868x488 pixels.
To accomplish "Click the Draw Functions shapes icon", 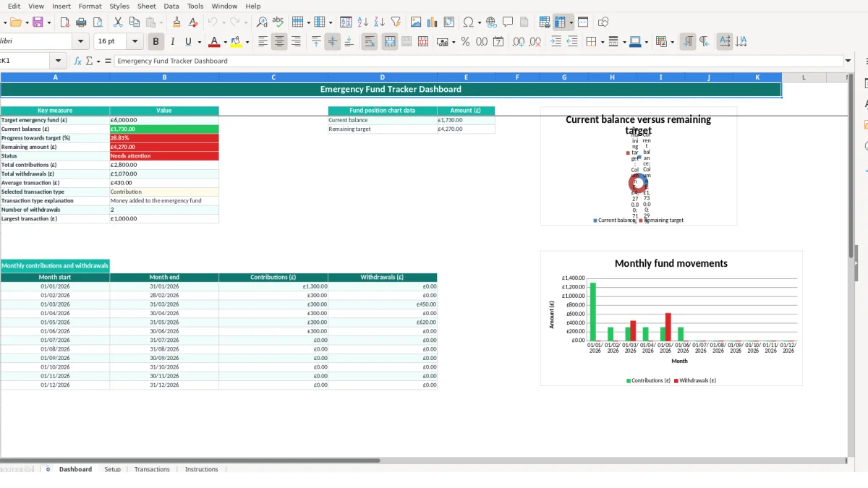I will [603, 22].
